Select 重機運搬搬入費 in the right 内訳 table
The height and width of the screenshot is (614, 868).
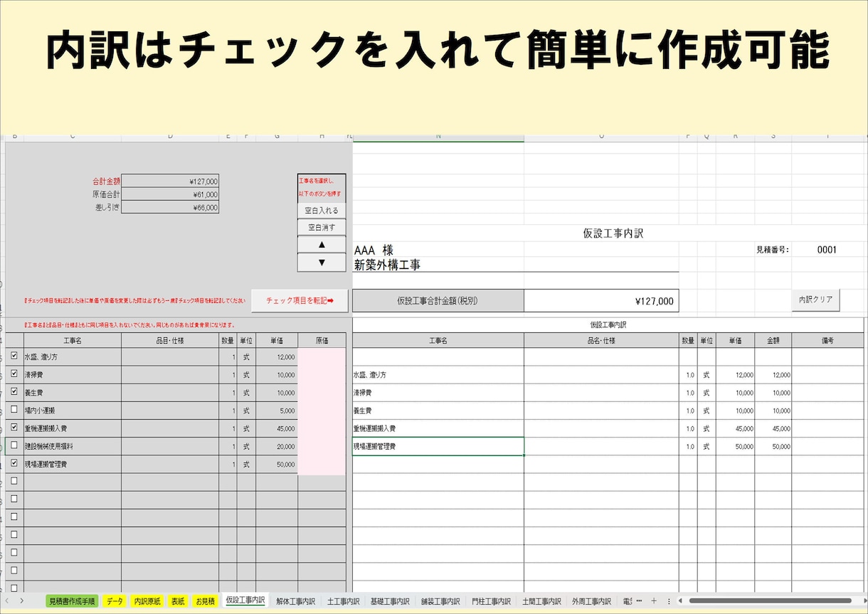tap(438, 429)
